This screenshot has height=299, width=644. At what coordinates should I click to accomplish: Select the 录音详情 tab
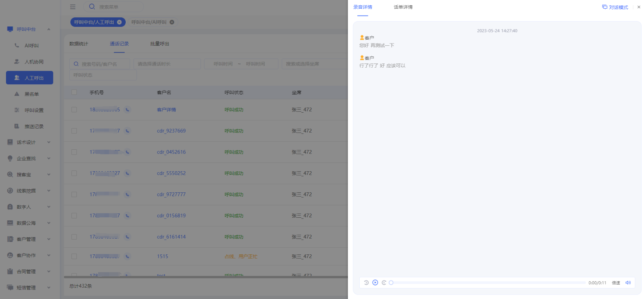point(362,7)
